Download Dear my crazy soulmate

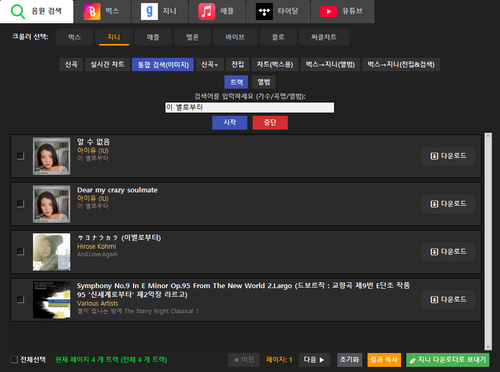(448, 204)
